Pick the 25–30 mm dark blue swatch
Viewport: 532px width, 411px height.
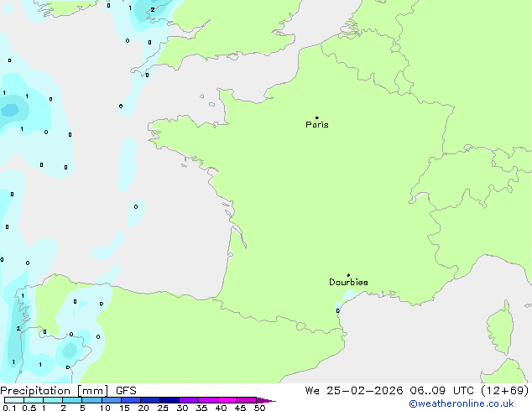[170, 400]
